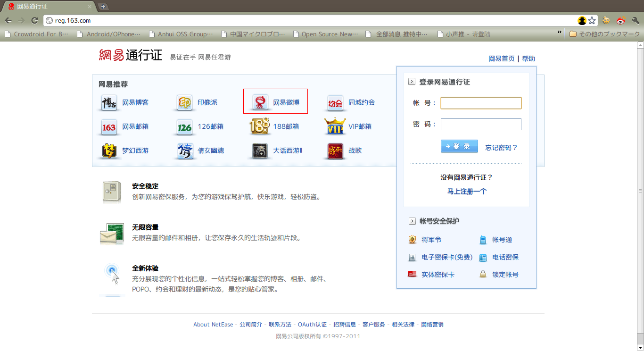Click the VIP邮箱 crown icon

(335, 126)
